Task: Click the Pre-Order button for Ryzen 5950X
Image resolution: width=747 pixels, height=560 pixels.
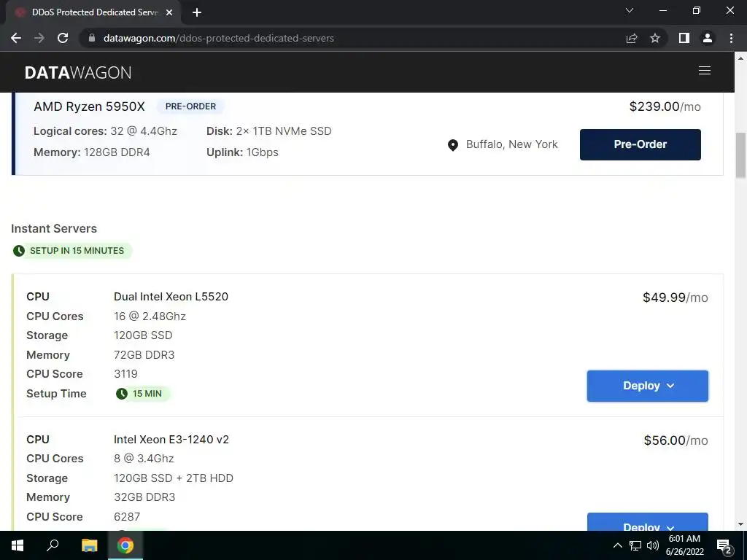Action: pyautogui.click(x=640, y=144)
